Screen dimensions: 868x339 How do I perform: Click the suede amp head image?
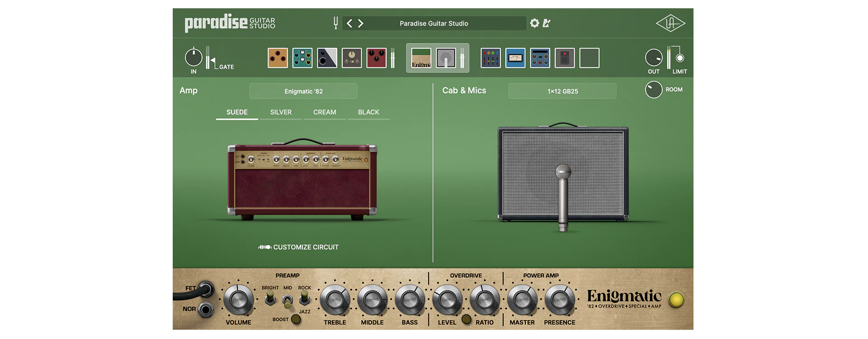coord(302,180)
